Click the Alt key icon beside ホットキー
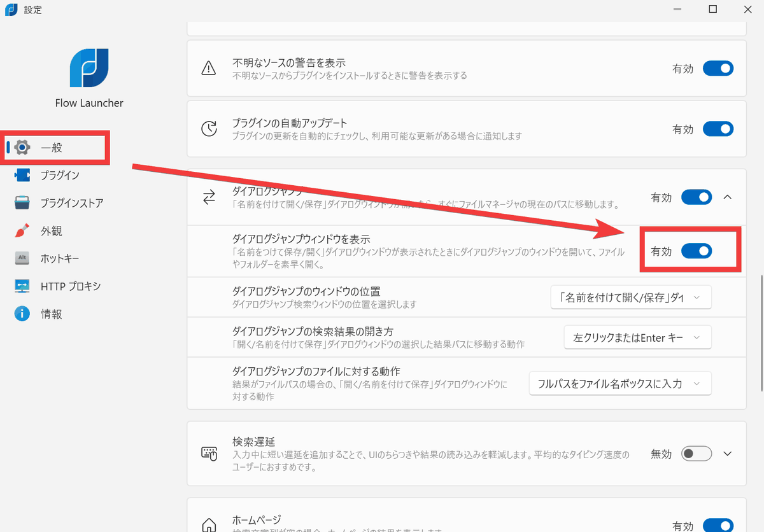 click(x=22, y=258)
